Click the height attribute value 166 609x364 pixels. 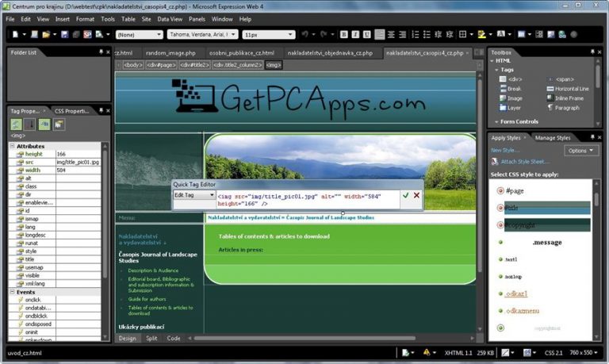[x=78, y=154]
